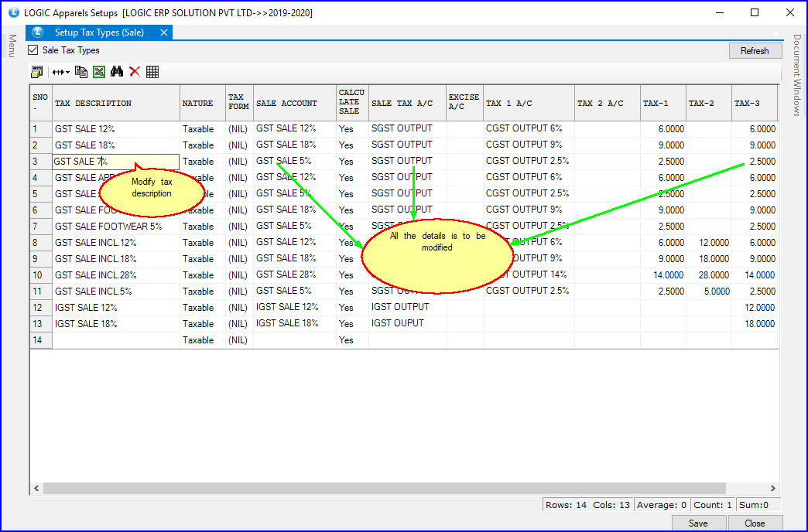Click the SALE TAX A/C column header

click(x=407, y=103)
